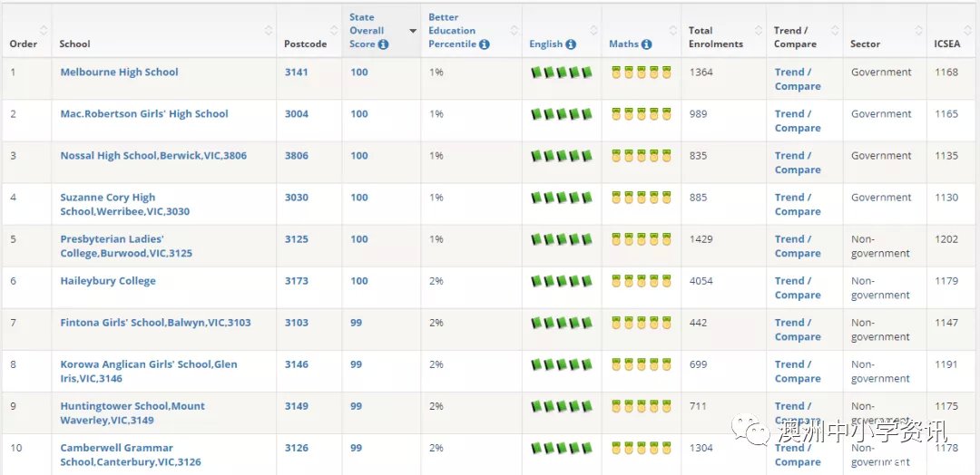The height and width of the screenshot is (475, 980).
Task: Click Maths medal rating for Nossal High School row
Action: [x=642, y=156]
